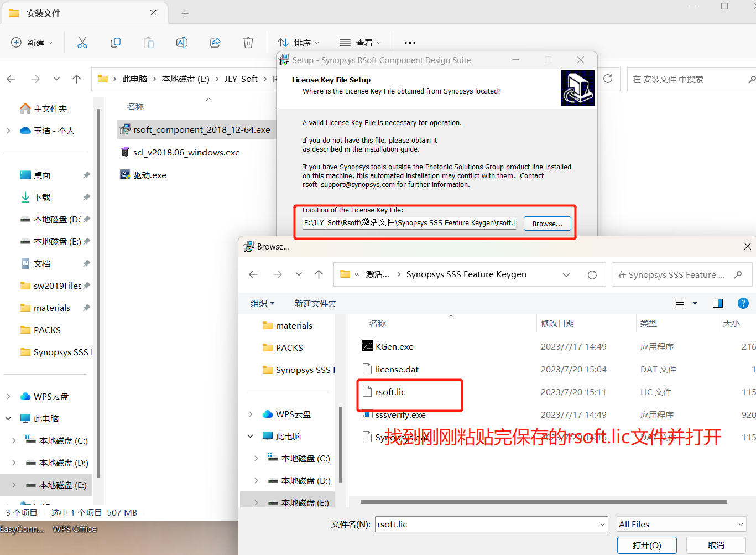Image resolution: width=756 pixels, height=555 pixels.
Task: Open the three-dot more options menu in Explorer
Action: [x=410, y=43]
